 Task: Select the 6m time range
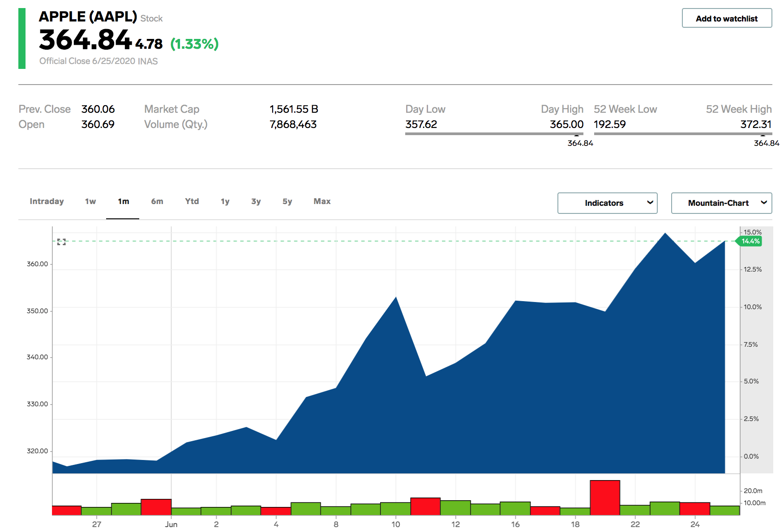157,201
